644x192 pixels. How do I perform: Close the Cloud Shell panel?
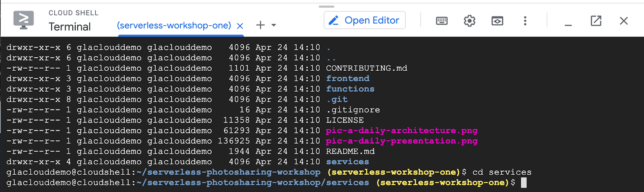coord(623,21)
